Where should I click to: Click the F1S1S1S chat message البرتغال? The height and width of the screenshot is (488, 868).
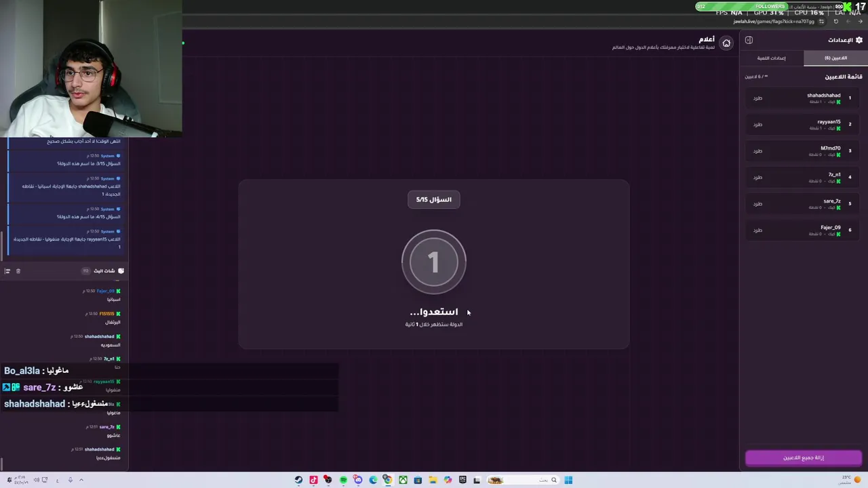click(x=112, y=322)
